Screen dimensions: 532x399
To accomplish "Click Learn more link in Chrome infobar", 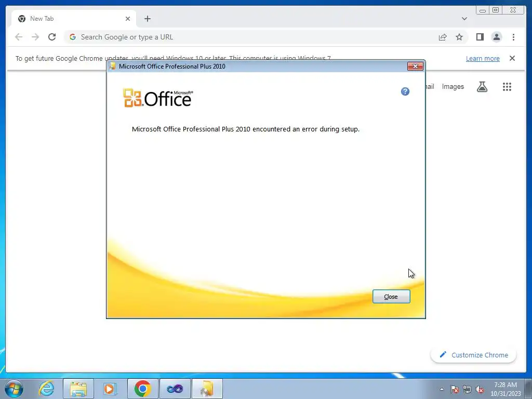I will point(483,58).
